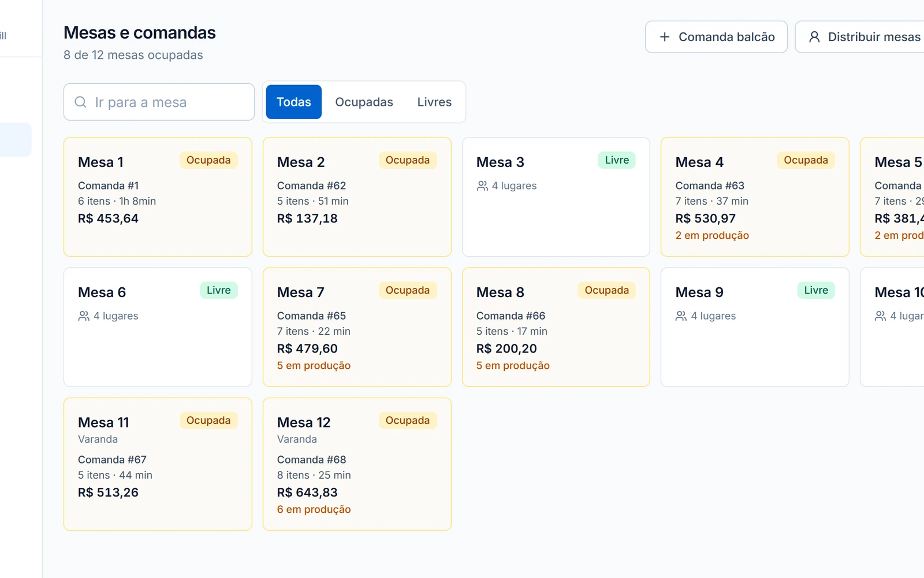Click '5 em produção' on Mesa 7
Screen dimensions: 924x578
coord(314,365)
